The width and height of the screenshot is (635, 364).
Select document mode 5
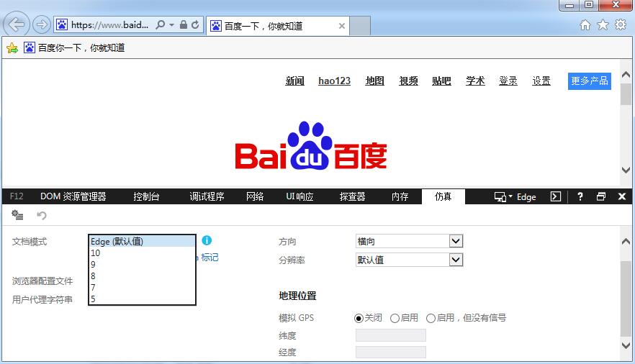coord(142,299)
